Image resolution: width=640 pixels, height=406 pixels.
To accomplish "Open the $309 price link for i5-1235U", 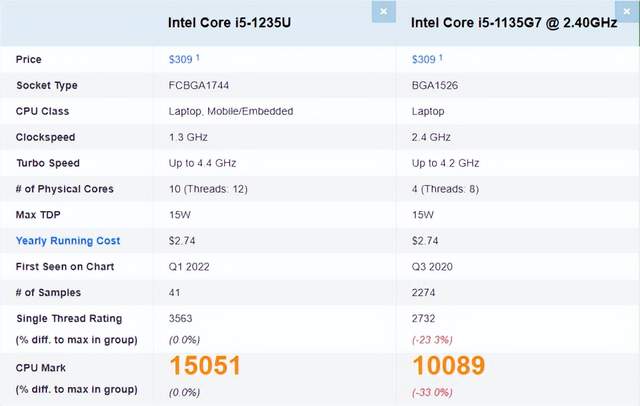I will [180, 60].
